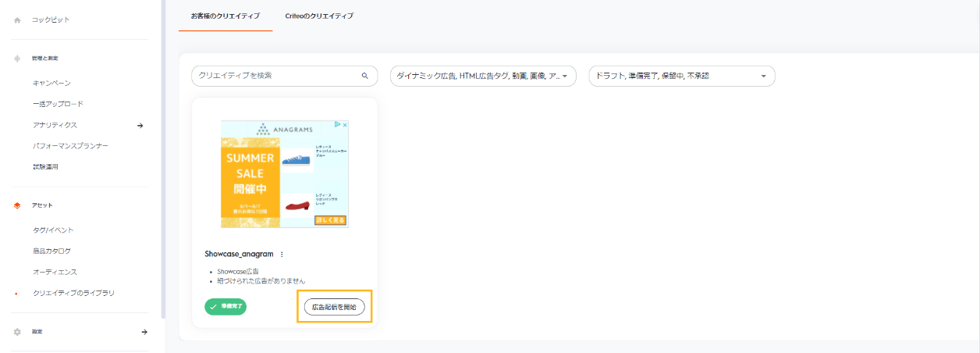Switch to the Criteoのクリエイティブ tab
This screenshot has height=353, width=980.
pos(319,16)
